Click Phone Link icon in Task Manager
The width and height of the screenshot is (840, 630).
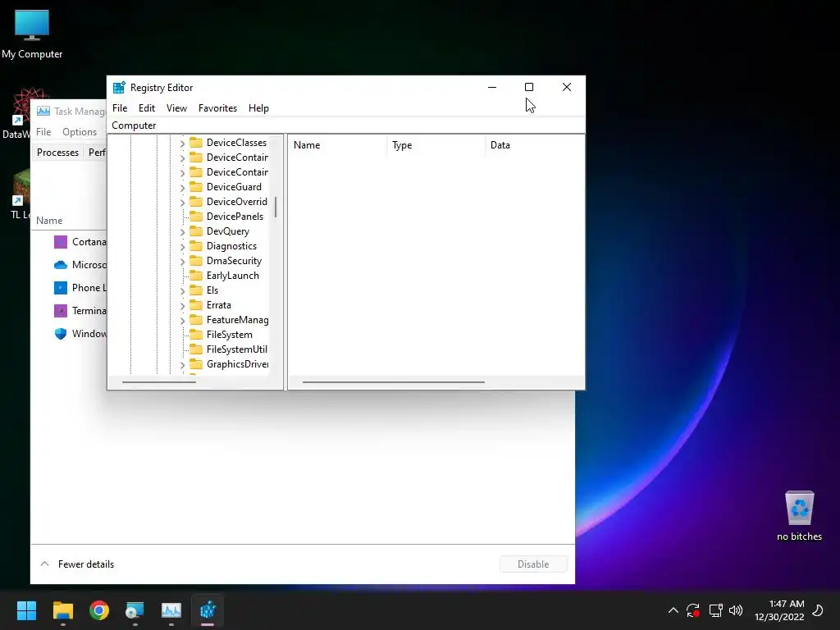(61, 288)
